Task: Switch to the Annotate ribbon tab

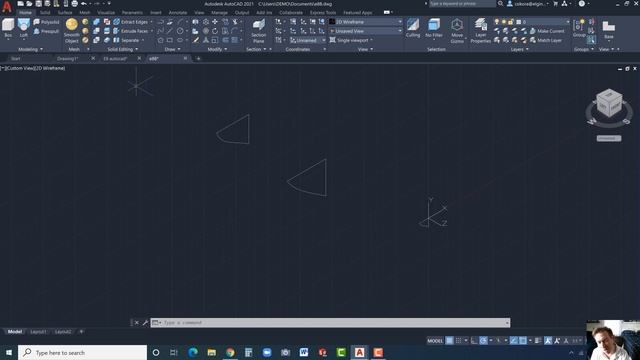Action: 178,13
